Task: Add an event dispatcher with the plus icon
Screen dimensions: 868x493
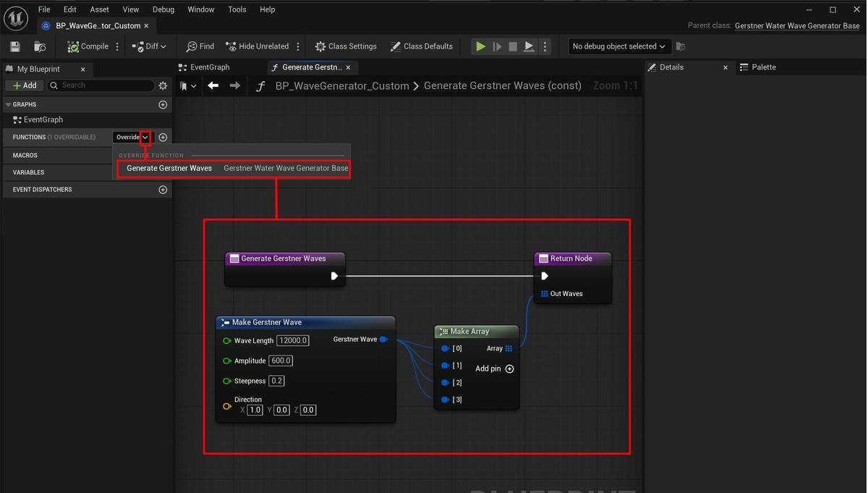Action: click(x=163, y=190)
